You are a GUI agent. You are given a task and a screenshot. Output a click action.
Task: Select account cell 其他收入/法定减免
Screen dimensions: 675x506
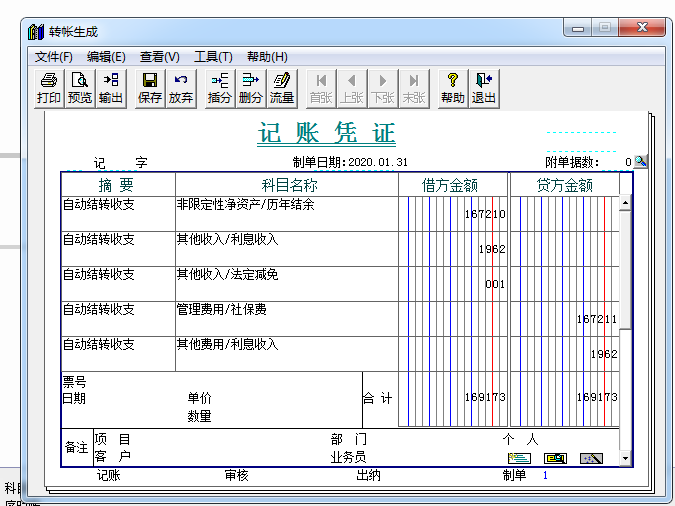pos(287,284)
